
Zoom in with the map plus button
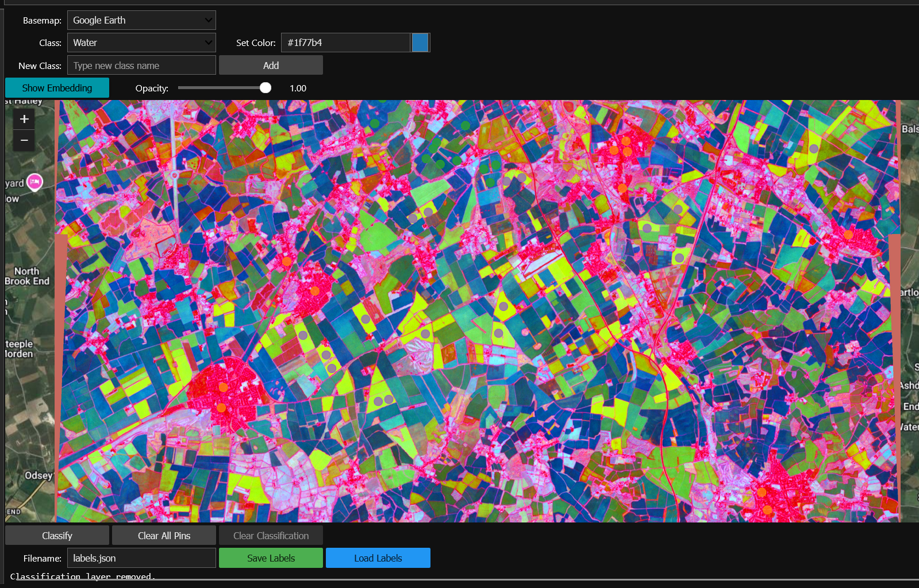point(24,119)
